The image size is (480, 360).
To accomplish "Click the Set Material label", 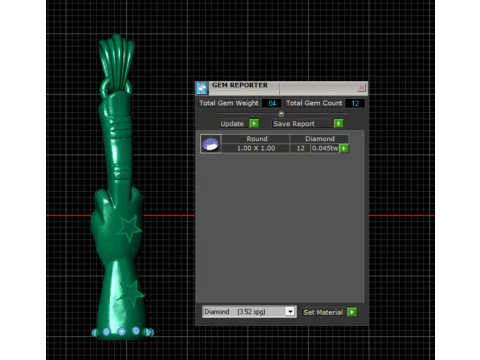I will (x=323, y=312).
